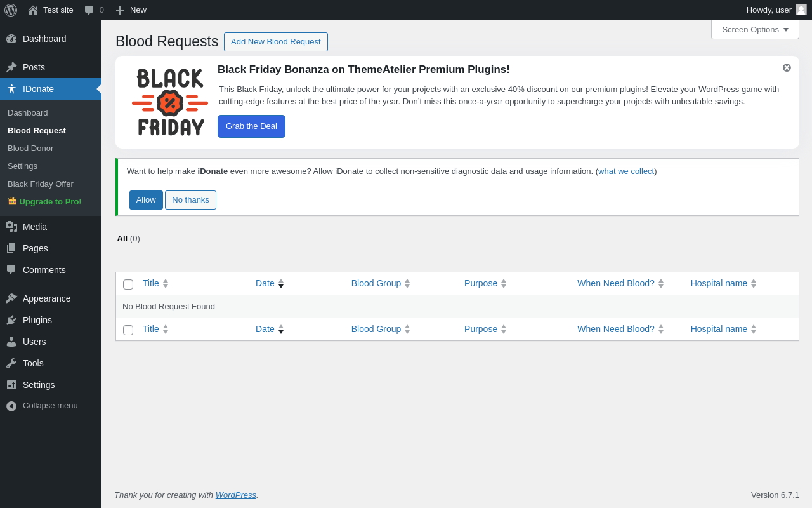Sort by Title in footer row
The image size is (812, 508).
click(x=155, y=329)
